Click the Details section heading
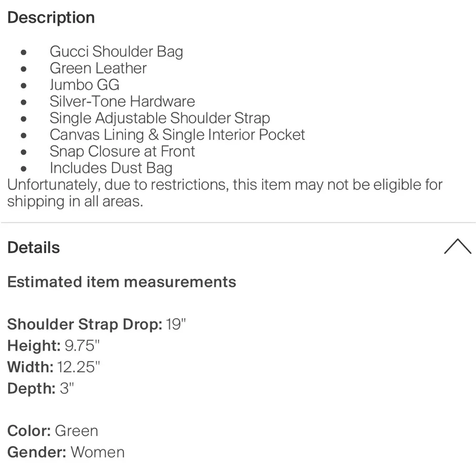This screenshot has height=476, width=476. [x=34, y=248]
